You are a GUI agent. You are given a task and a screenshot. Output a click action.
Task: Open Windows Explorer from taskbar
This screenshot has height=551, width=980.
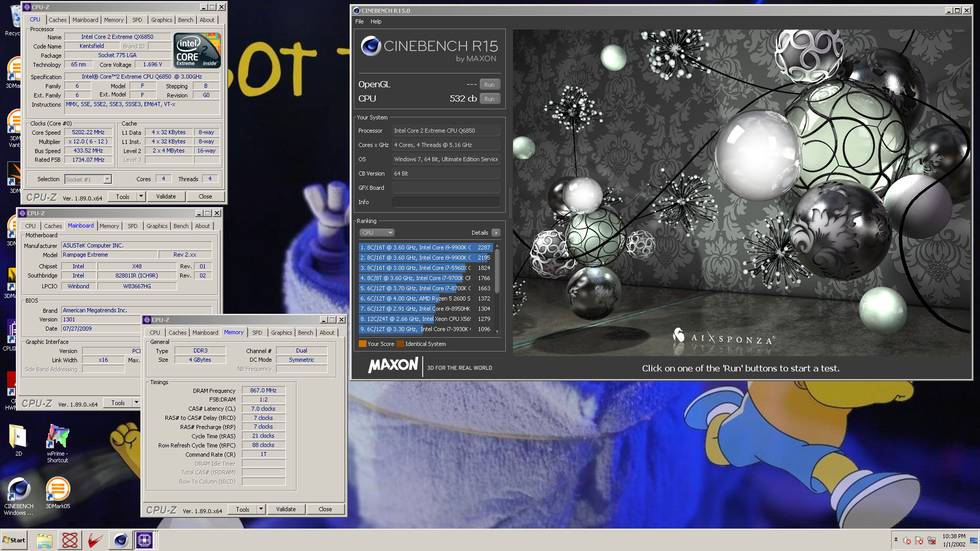point(44,540)
